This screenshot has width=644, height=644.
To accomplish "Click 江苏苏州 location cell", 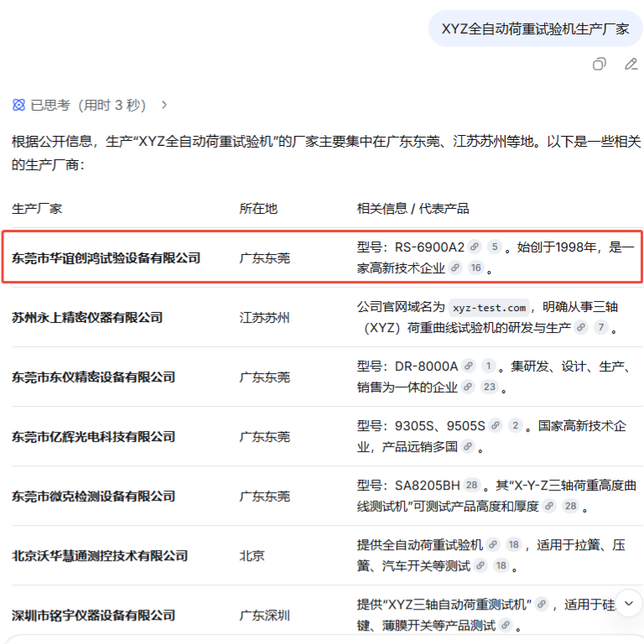I will click(x=264, y=318).
